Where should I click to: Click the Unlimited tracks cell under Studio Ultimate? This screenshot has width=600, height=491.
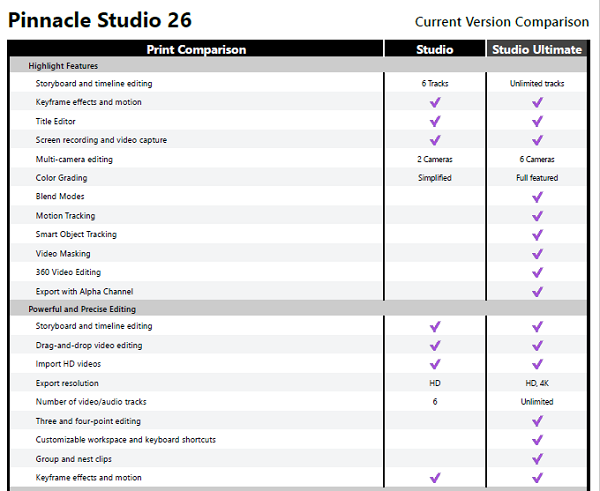coord(537,83)
